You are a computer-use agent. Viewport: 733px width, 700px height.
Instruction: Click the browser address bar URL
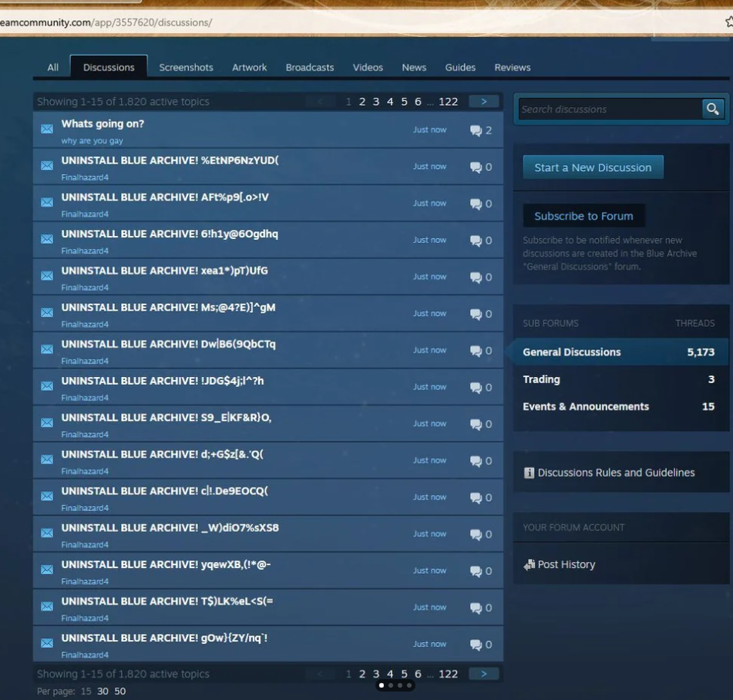click(106, 22)
